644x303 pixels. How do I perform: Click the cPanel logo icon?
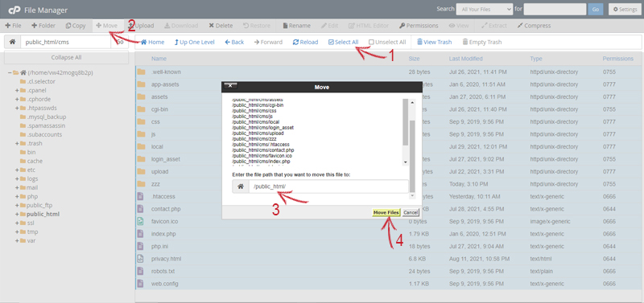point(15,10)
